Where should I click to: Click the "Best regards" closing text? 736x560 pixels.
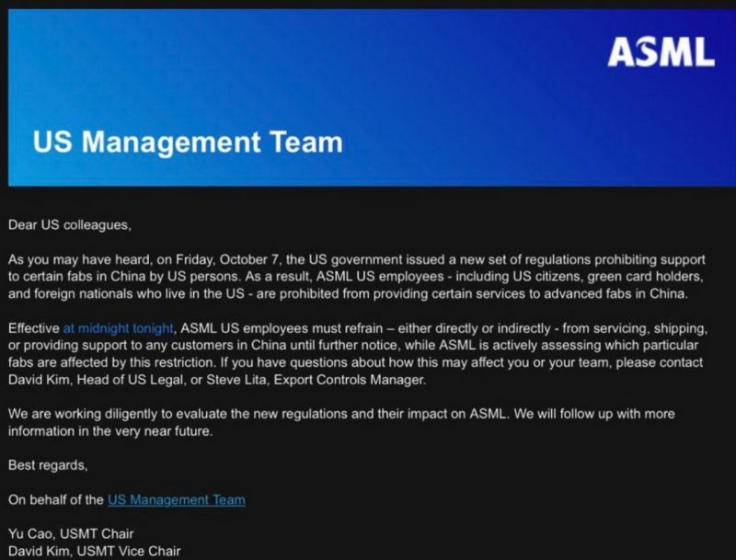click(48, 465)
